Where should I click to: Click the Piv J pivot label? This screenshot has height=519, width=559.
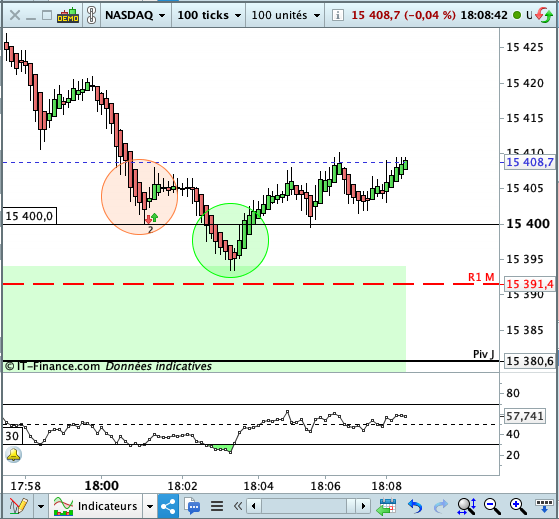click(483, 354)
